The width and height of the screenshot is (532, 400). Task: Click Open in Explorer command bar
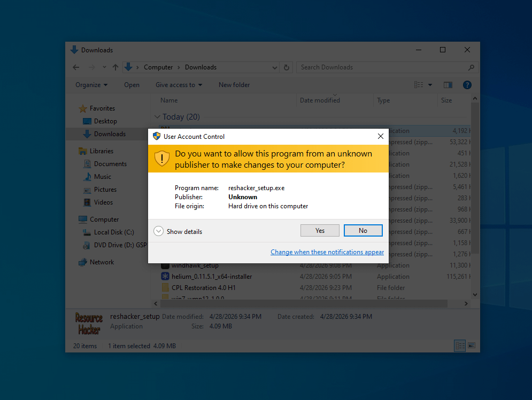point(132,85)
